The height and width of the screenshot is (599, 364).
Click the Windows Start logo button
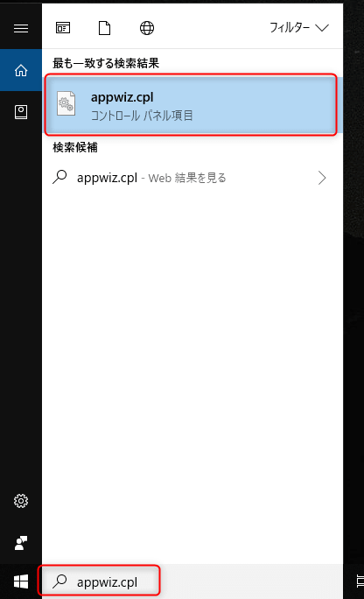coord(21,581)
